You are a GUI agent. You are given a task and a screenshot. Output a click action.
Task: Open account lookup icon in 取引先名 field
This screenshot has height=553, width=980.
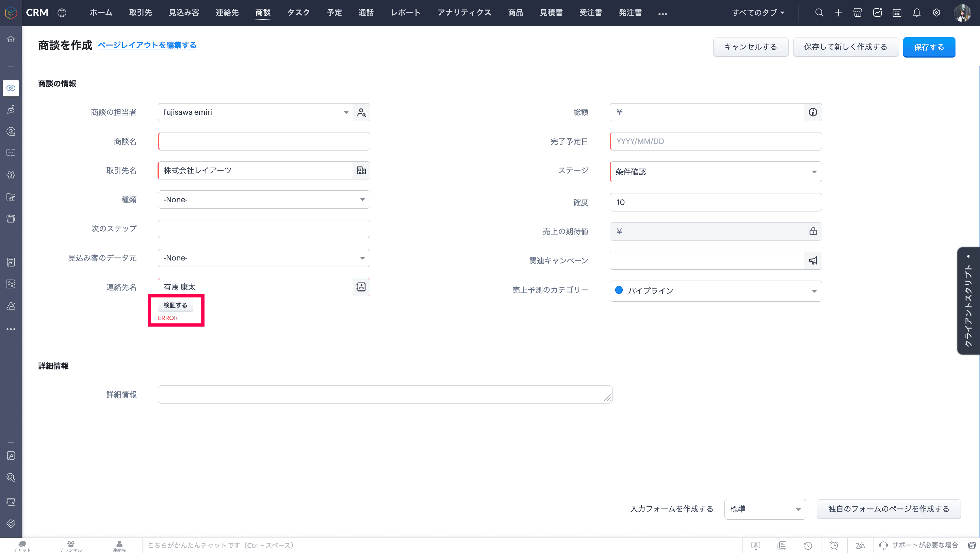point(361,171)
